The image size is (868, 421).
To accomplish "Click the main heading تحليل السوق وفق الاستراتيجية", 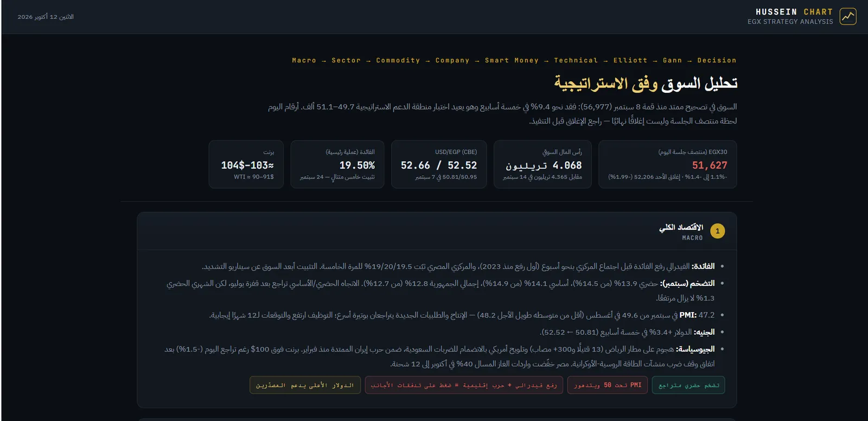I will coord(645,84).
